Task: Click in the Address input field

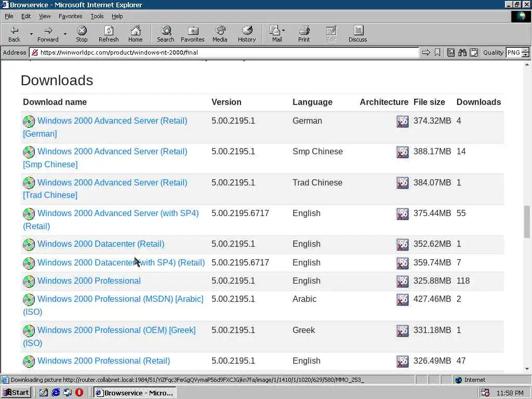Action: click(x=224, y=52)
